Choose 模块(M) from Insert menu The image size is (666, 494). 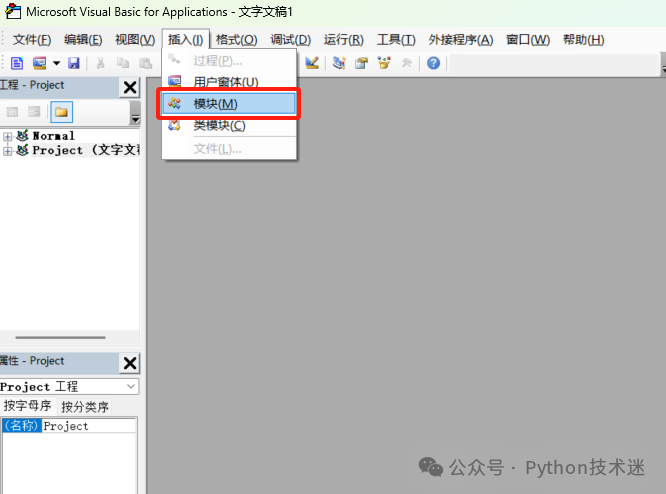coord(229,104)
